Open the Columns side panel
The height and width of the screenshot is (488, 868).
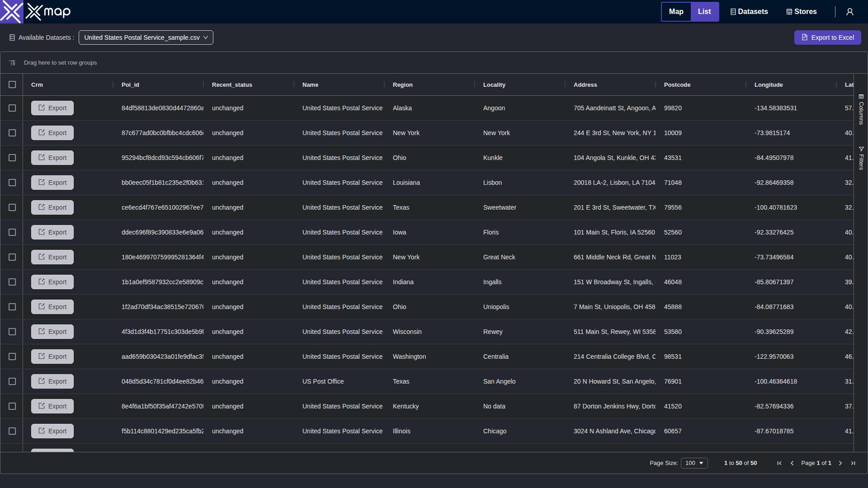pyautogui.click(x=861, y=109)
